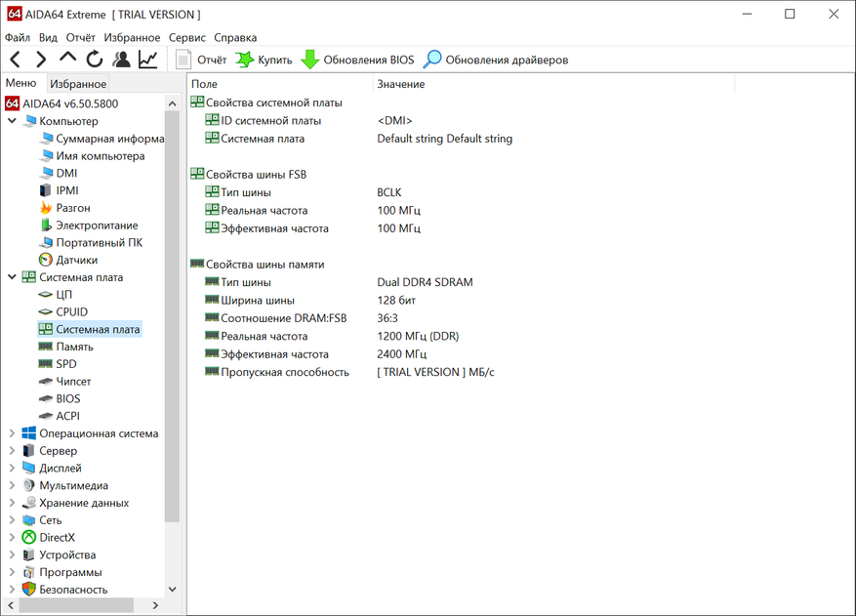The height and width of the screenshot is (616, 856).
Task: Click the BIOS chip icon
Action: [x=46, y=398]
